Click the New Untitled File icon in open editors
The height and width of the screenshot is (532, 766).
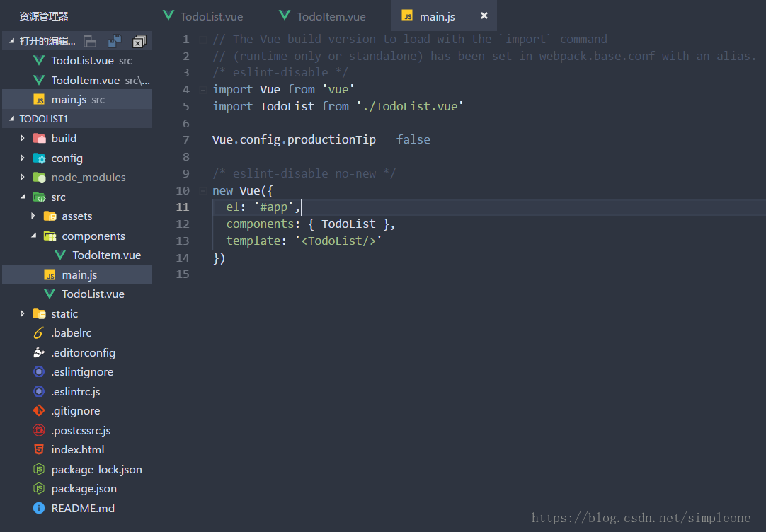[90, 42]
